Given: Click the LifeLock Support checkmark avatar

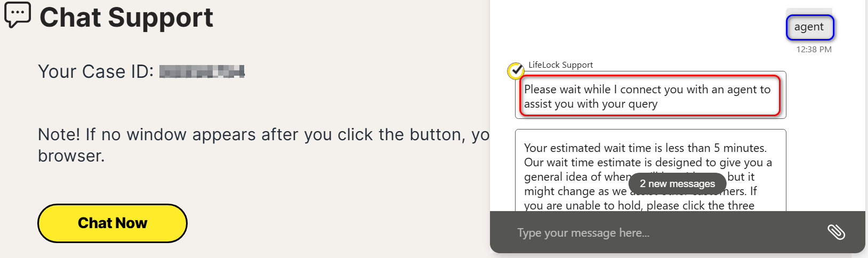Looking at the screenshot, I should pyautogui.click(x=516, y=70).
